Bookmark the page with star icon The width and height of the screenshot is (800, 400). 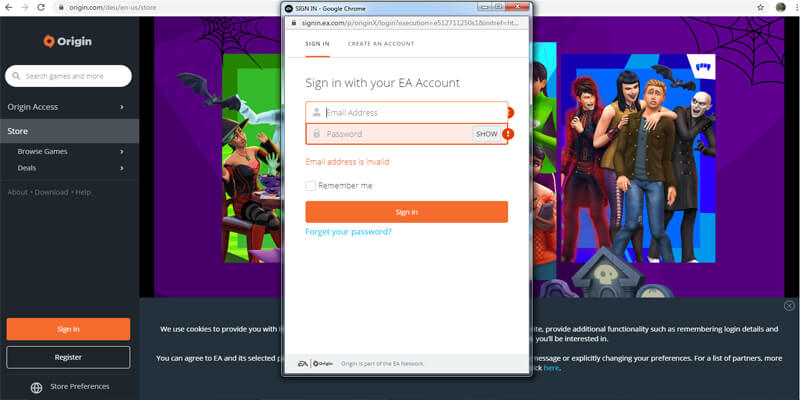[761, 7]
